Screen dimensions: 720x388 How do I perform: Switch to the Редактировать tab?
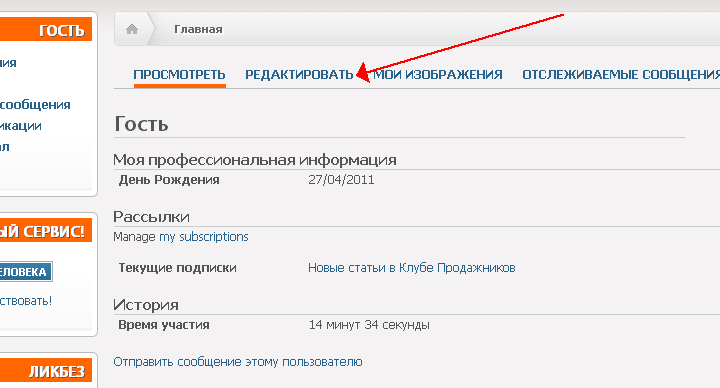(299, 75)
